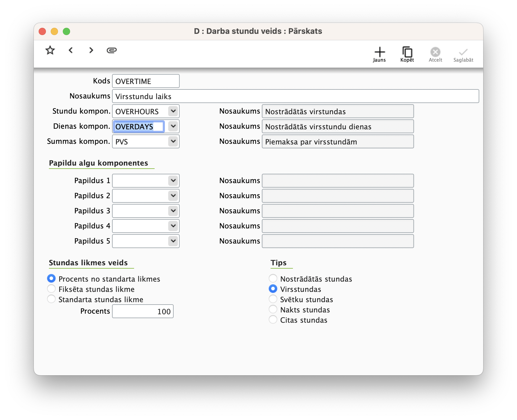
Task: Click the Papildu algu komponentes heading
Action: (x=98, y=163)
